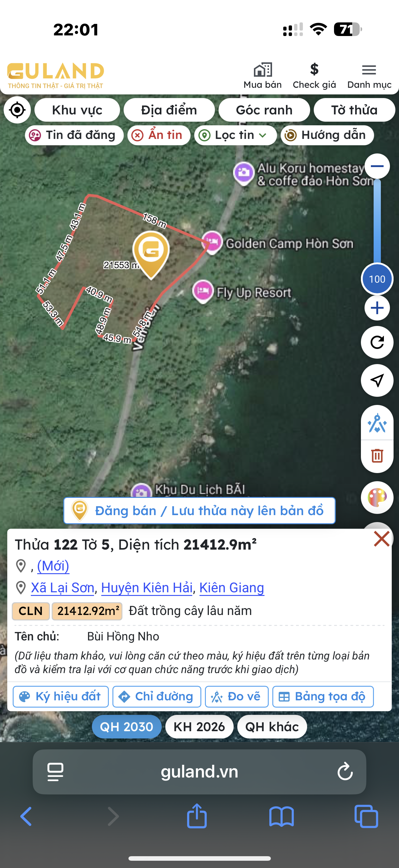This screenshot has width=399, height=868.
Task: Switch to the QH 2030 tab
Action: (x=126, y=727)
